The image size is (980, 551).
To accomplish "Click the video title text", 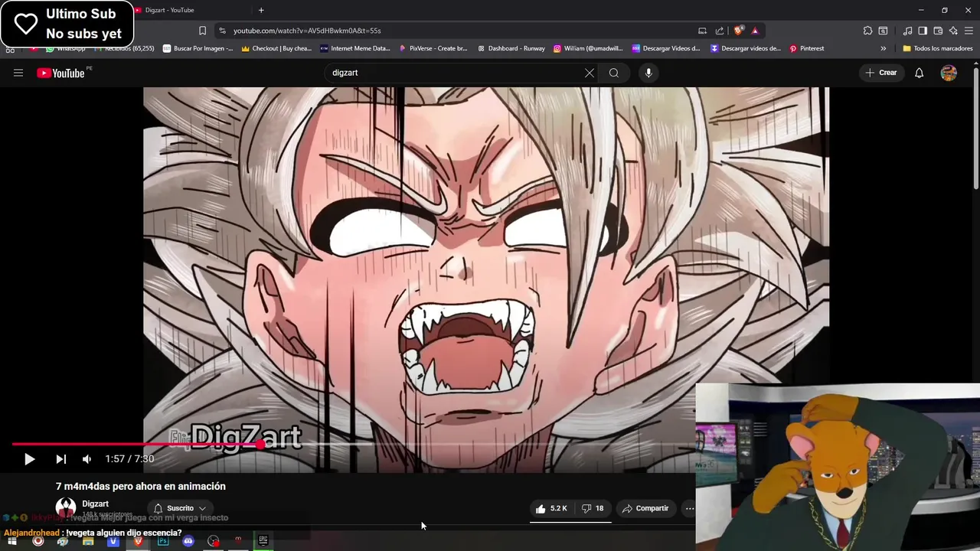I will coord(141,486).
